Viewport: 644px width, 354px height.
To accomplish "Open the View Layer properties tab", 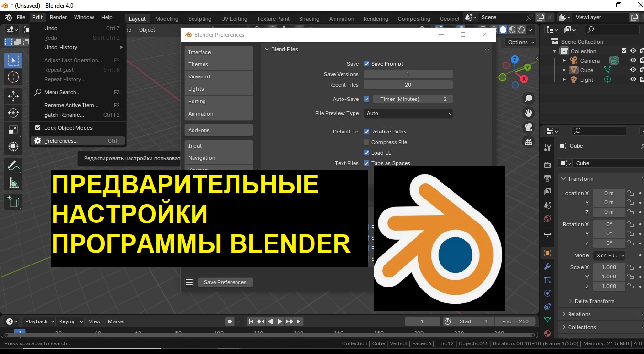I will tap(547, 192).
